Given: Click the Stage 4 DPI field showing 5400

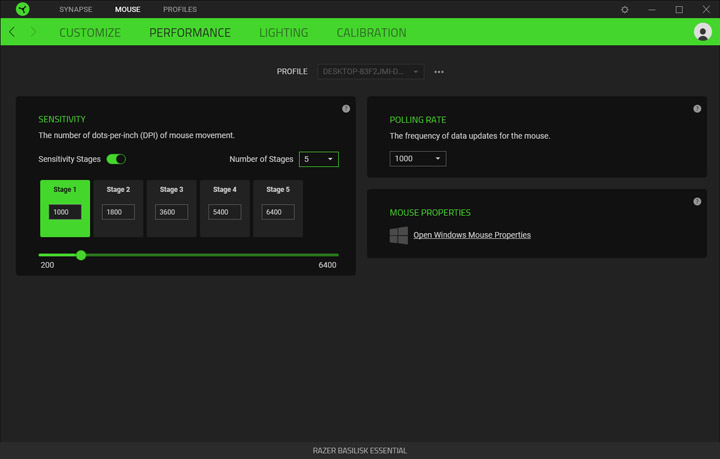Looking at the screenshot, I should (x=225, y=212).
